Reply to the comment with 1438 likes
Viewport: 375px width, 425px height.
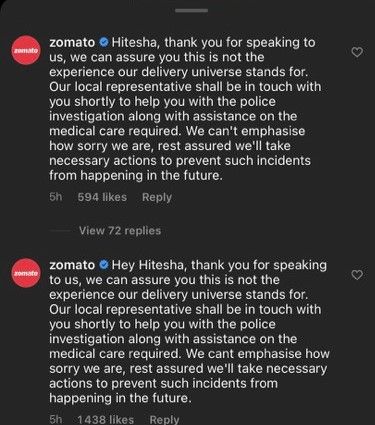coord(164,419)
